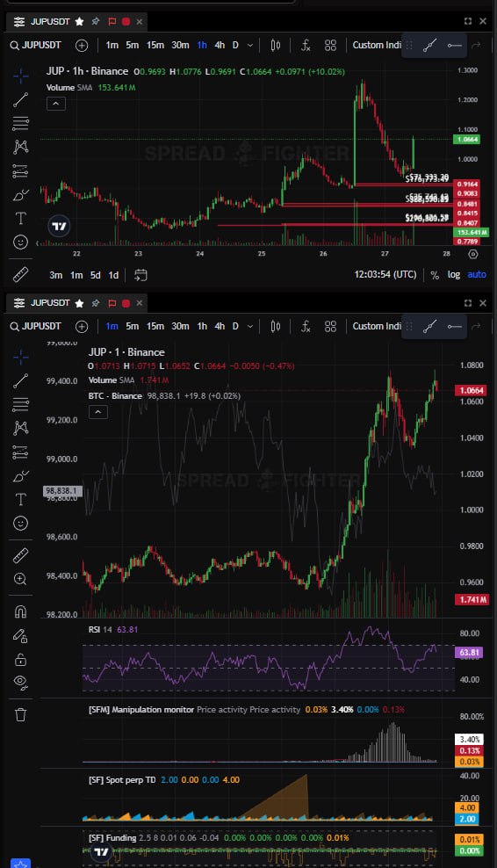Click RSI 14 indicator label in lower chart

point(101,629)
